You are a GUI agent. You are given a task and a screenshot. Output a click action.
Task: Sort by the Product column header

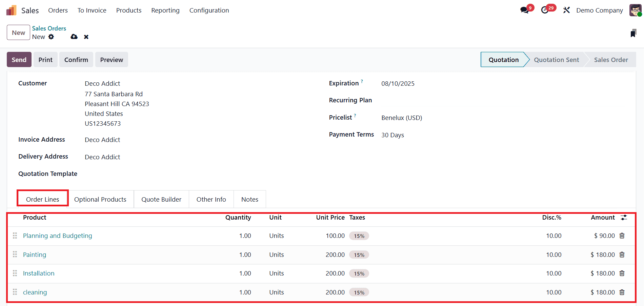[x=35, y=218]
